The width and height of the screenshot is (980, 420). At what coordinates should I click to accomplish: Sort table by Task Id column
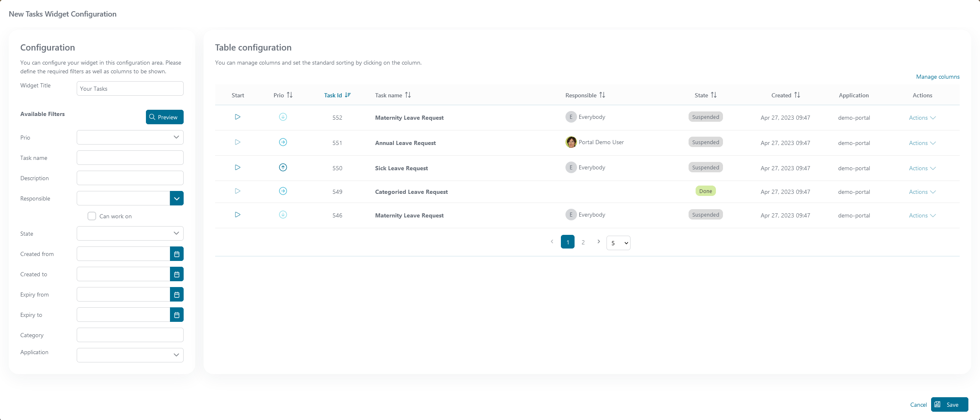348,95
